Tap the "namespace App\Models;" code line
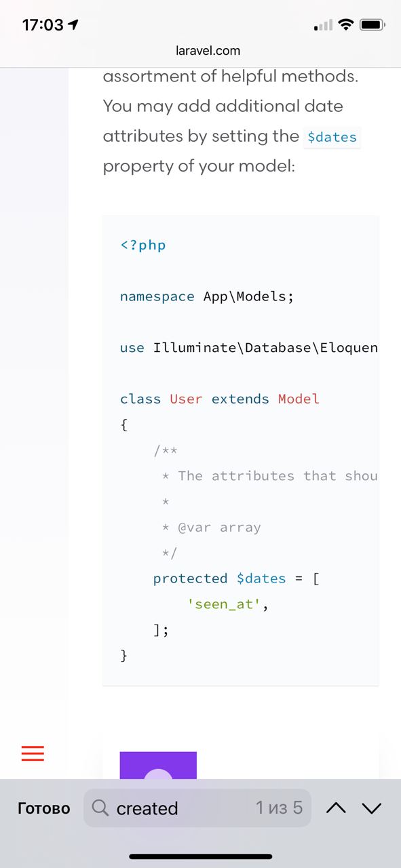 [207, 296]
